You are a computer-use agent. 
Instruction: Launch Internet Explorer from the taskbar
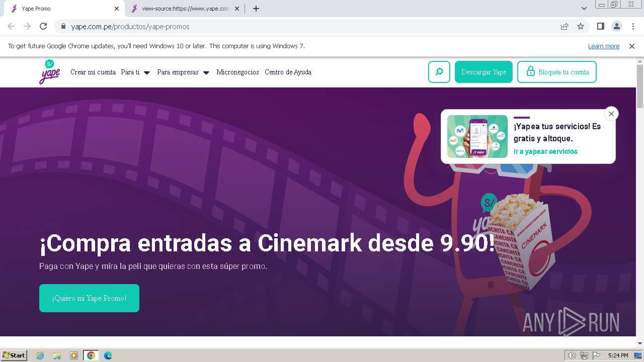click(40, 355)
